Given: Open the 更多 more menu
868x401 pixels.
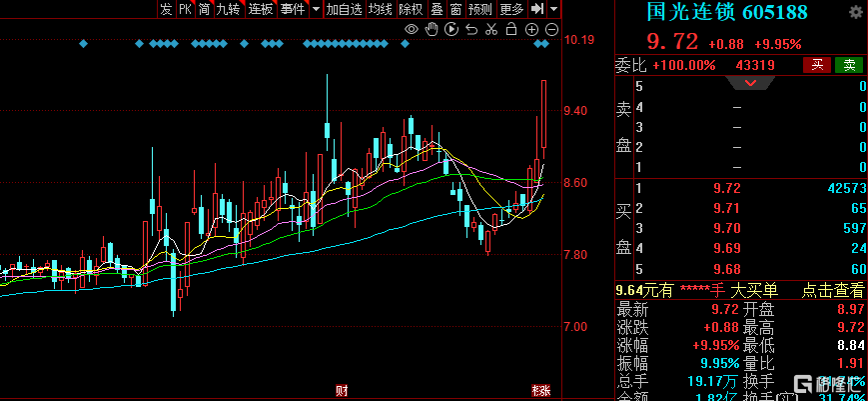Looking at the screenshot, I should pyautogui.click(x=511, y=9).
